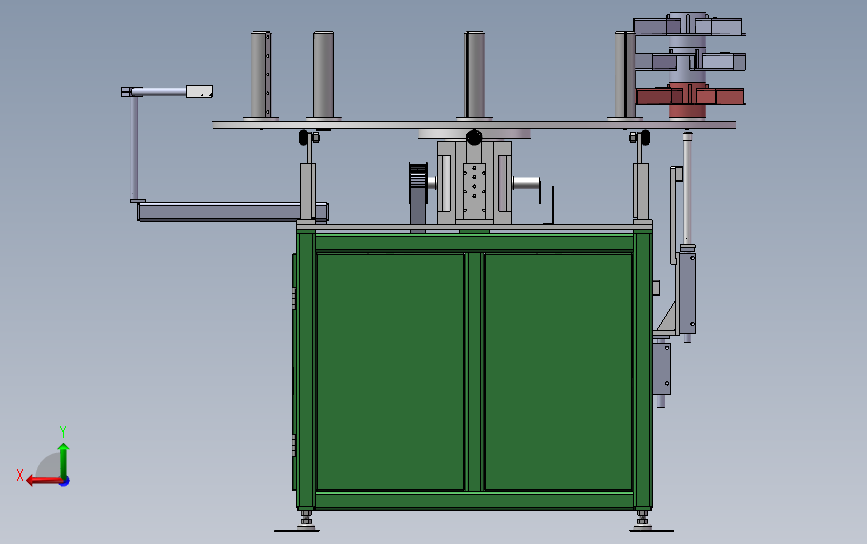
Task: Click the green Y axis arrow of triad
Action: [64, 460]
